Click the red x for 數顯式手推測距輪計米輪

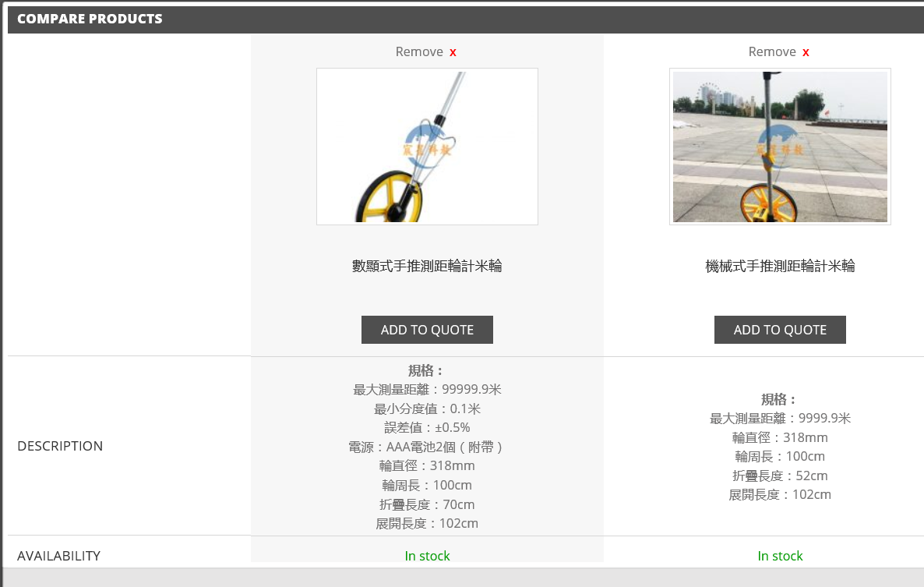[x=453, y=52]
